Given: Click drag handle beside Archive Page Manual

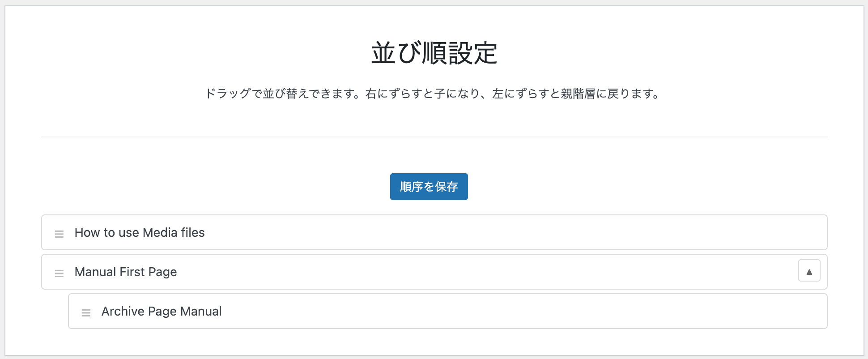Looking at the screenshot, I should 86,312.
